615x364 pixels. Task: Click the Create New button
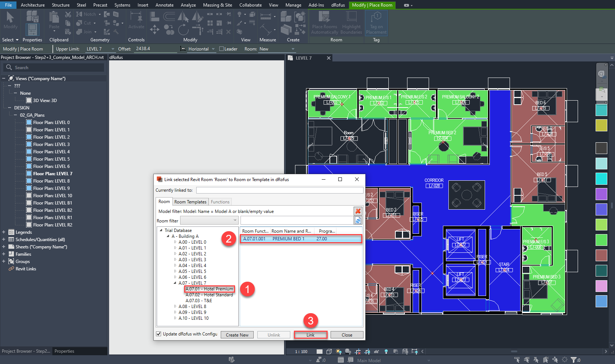(237, 334)
